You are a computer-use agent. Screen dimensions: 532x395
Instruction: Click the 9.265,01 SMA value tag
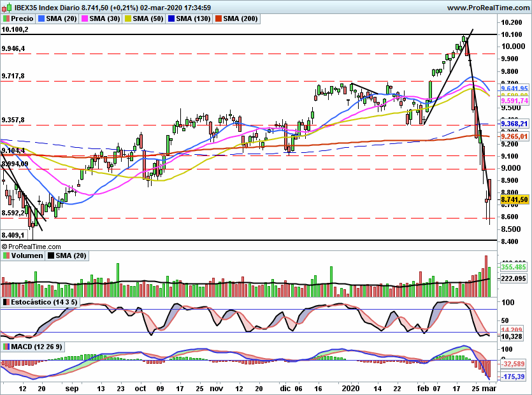tap(514, 136)
